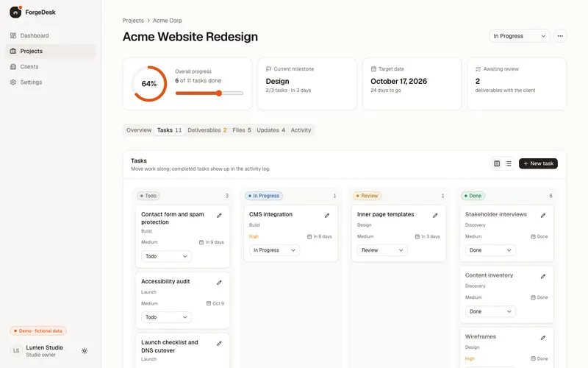Click the In Progress column badge

[264, 196]
